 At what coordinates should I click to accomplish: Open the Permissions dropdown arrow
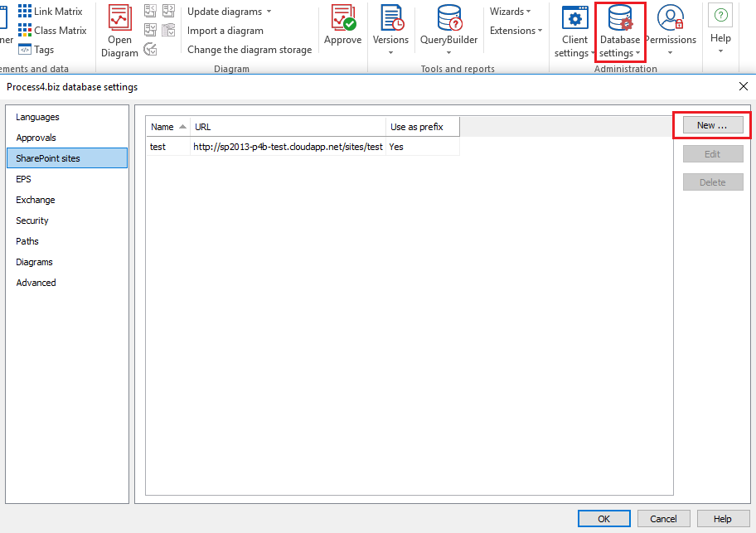coord(670,52)
